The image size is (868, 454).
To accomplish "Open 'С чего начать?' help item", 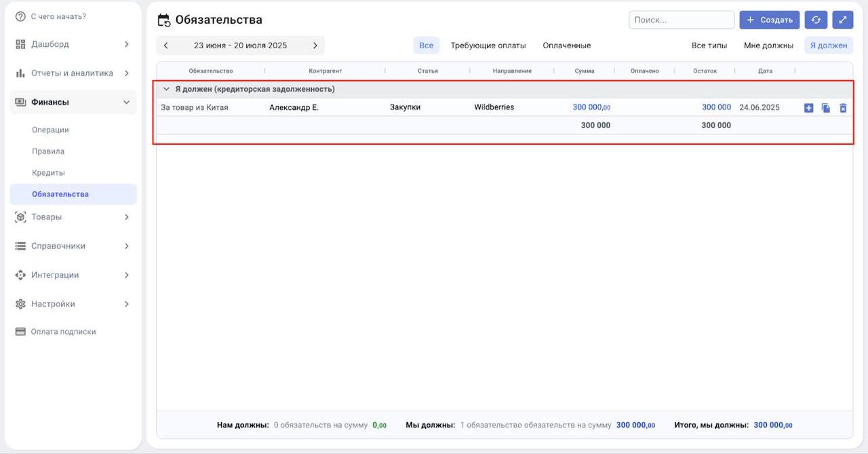I will [x=58, y=16].
